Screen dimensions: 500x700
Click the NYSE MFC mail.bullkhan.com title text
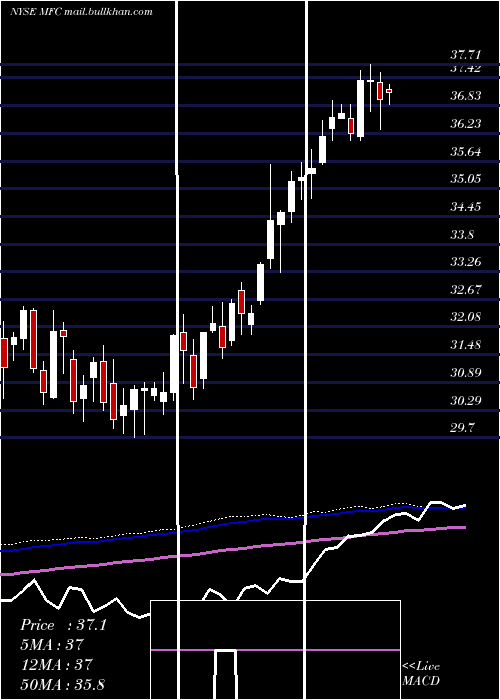(x=81, y=12)
